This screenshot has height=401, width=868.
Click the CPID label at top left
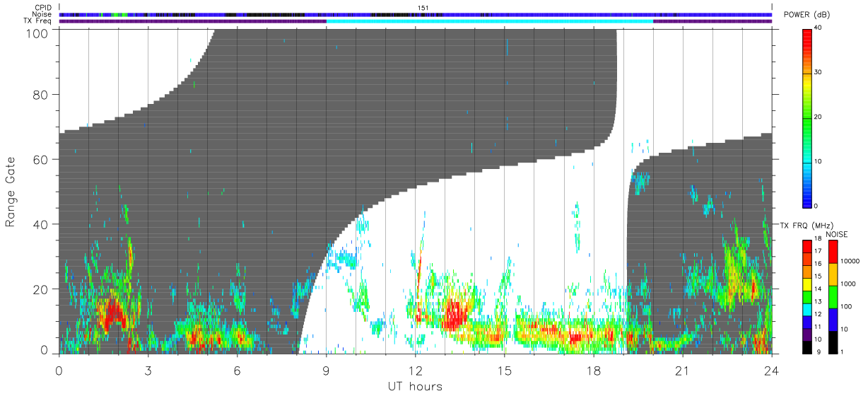point(44,8)
